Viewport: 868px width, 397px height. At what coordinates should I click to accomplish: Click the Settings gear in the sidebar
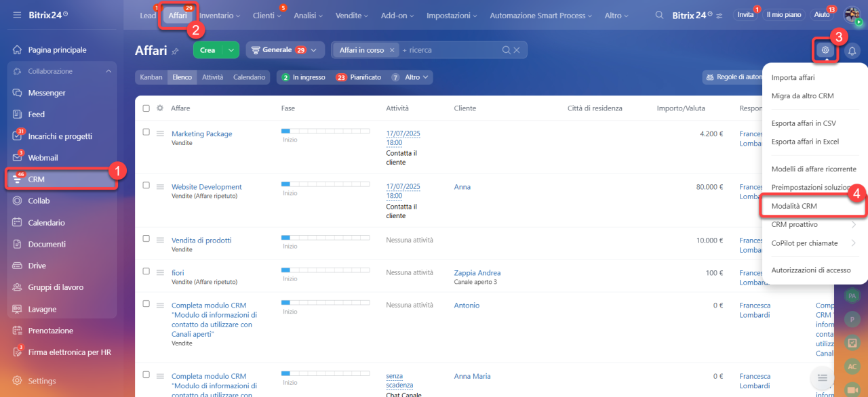tap(17, 381)
